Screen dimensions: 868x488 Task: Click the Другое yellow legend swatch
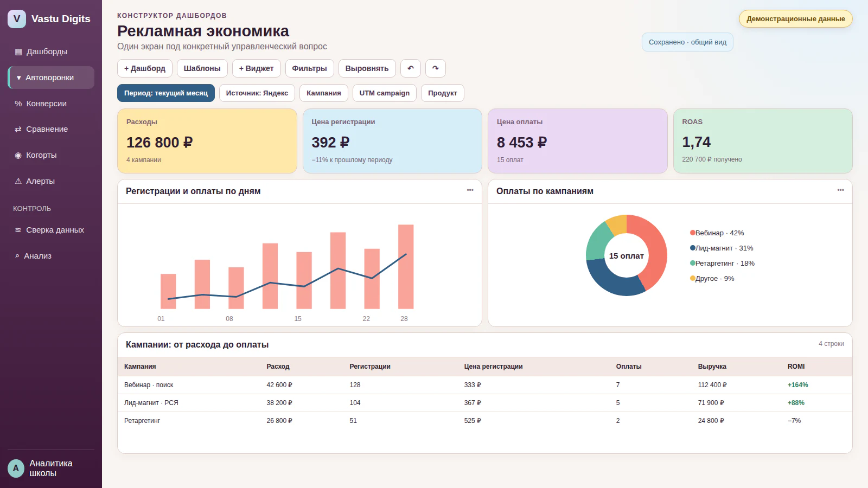pyautogui.click(x=693, y=278)
